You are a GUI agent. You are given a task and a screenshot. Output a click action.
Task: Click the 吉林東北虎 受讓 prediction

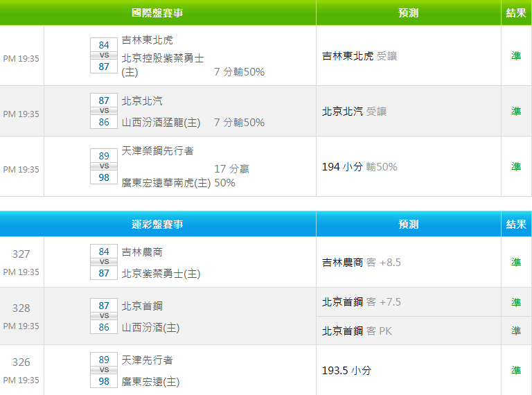point(360,56)
